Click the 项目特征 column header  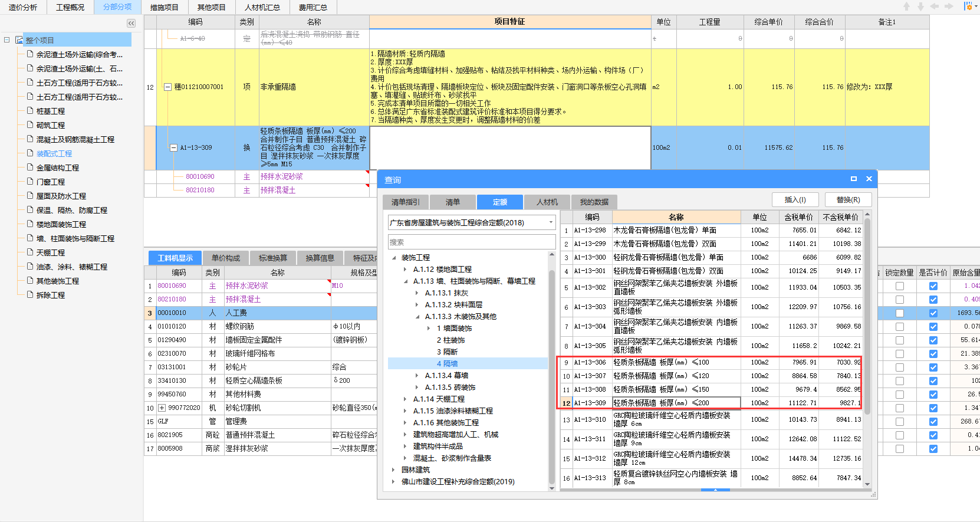click(x=509, y=22)
